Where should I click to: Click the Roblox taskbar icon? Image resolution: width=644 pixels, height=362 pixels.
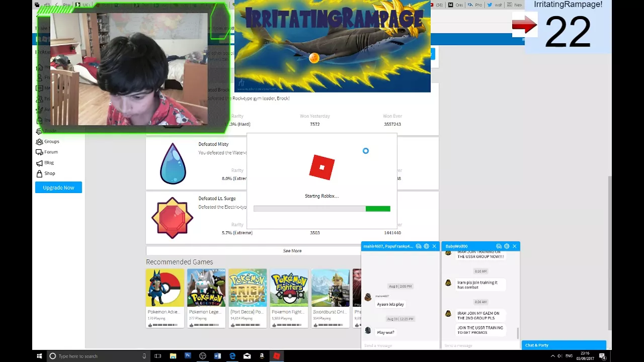coord(276,356)
